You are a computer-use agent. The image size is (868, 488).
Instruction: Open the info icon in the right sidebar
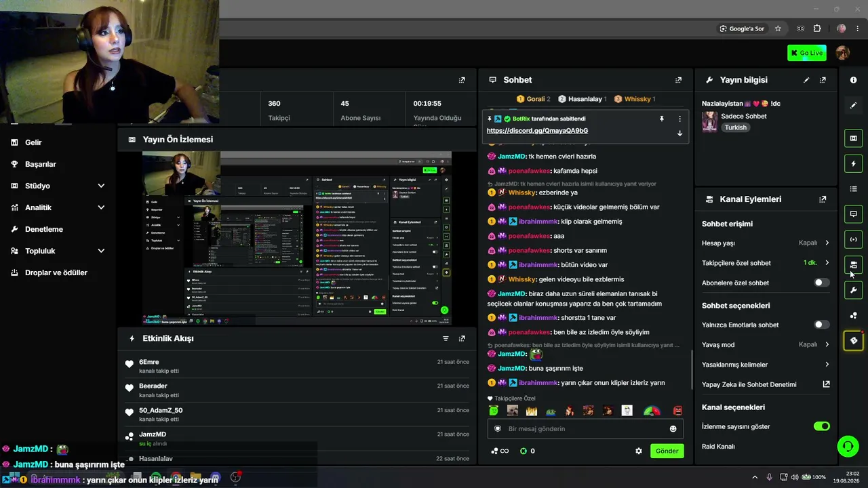(854, 80)
